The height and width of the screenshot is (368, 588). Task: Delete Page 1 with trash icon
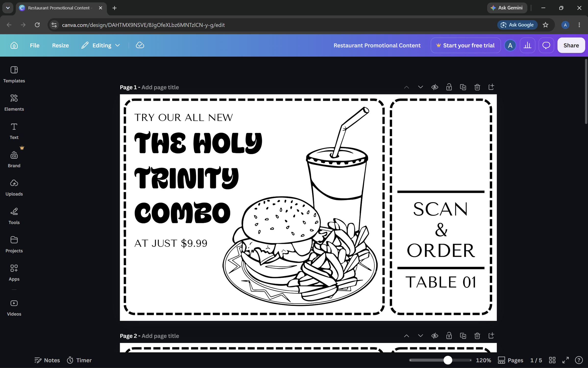point(477,87)
